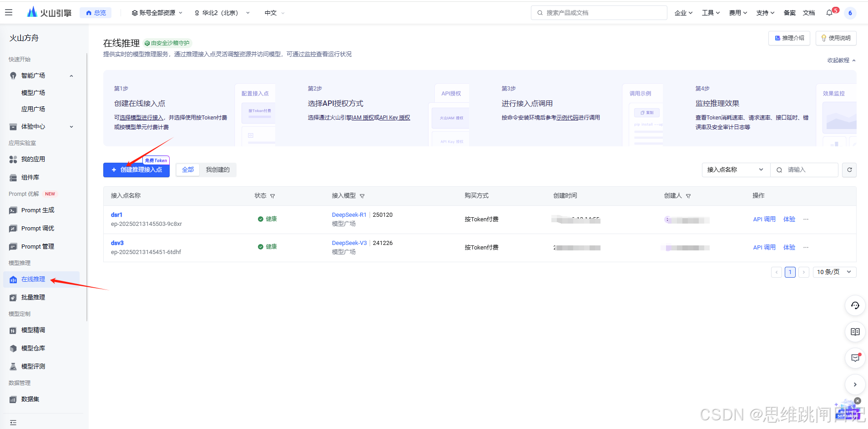Open the dsr1 endpoint link
The height and width of the screenshot is (429, 868).
(116, 215)
